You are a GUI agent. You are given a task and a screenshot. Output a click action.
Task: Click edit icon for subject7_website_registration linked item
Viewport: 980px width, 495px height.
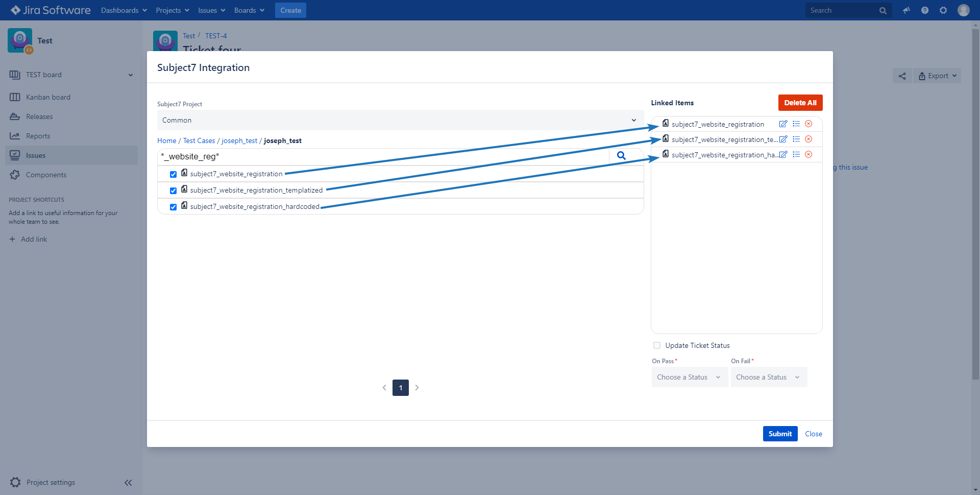pos(783,124)
